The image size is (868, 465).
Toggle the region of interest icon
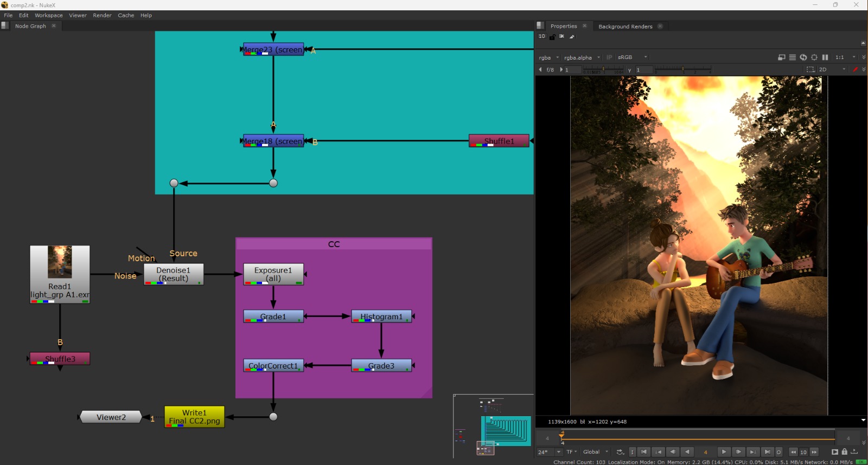pos(810,69)
